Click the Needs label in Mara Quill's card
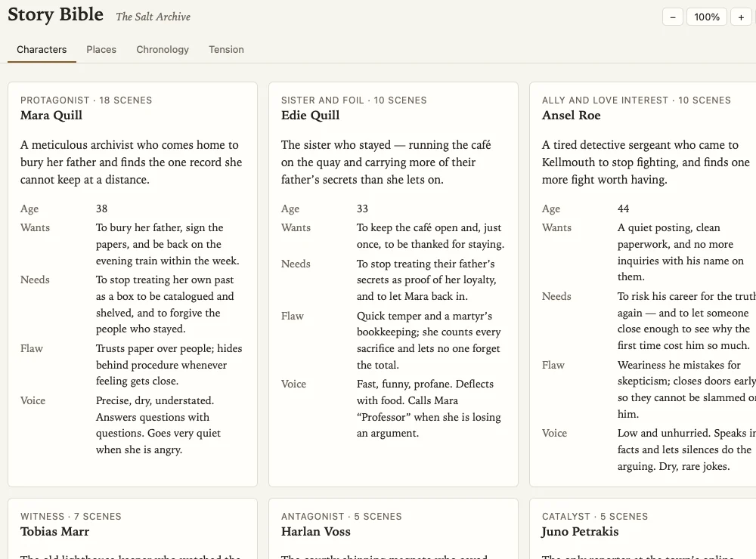 point(35,279)
